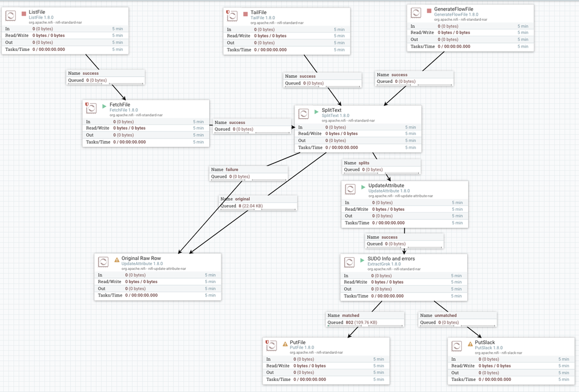Click the SUDO Info and errors processor icon
This screenshot has height=392, width=579.
[349, 262]
